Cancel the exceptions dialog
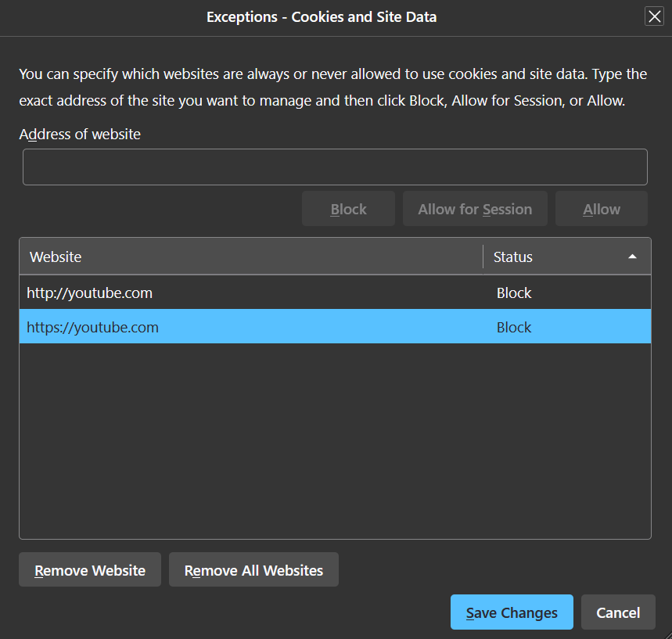 coord(618,612)
